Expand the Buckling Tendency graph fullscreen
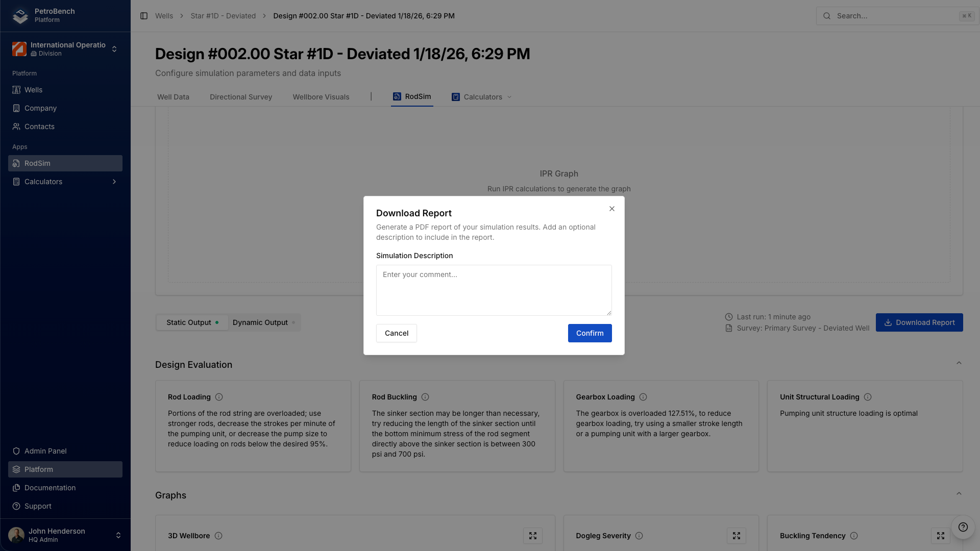The image size is (980, 551). click(941, 536)
